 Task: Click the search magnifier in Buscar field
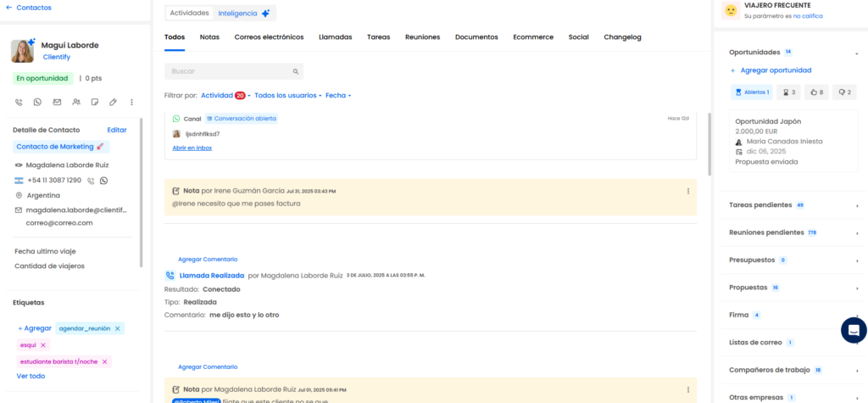pyautogui.click(x=296, y=71)
